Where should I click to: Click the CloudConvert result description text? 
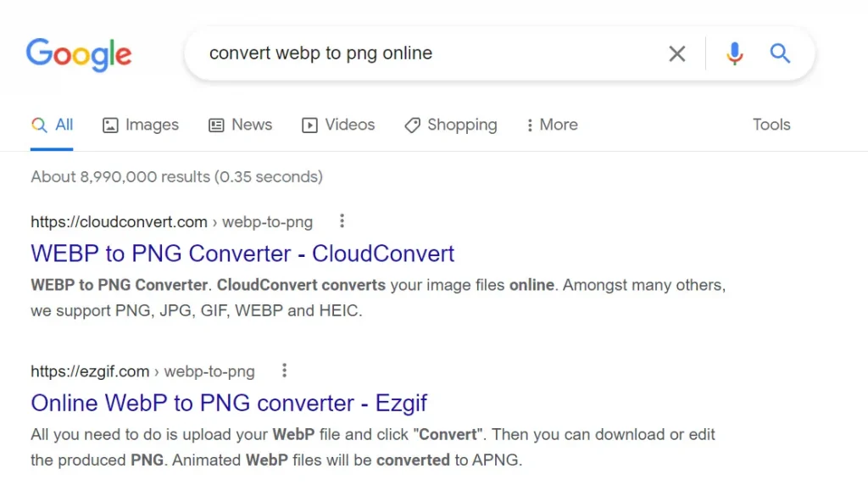click(377, 298)
